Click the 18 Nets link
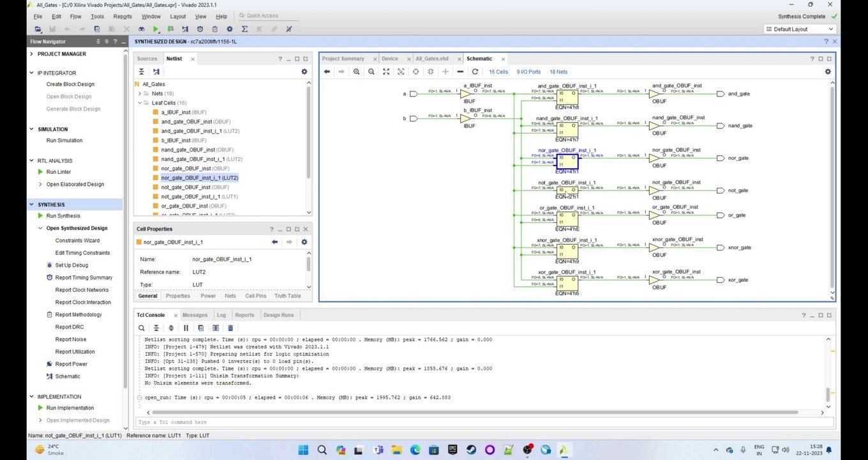This screenshot has height=460, width=868. click(558, 72)
